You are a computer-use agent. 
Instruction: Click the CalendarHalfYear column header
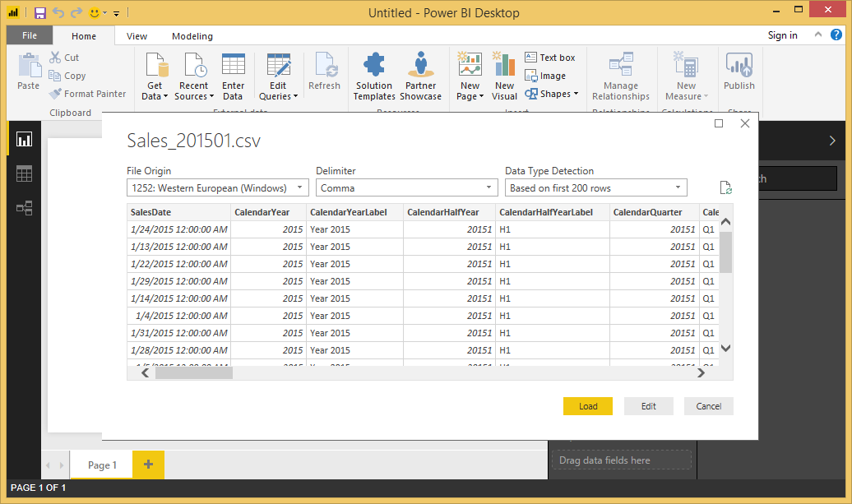pyautogui.click(x=449, y=212)
